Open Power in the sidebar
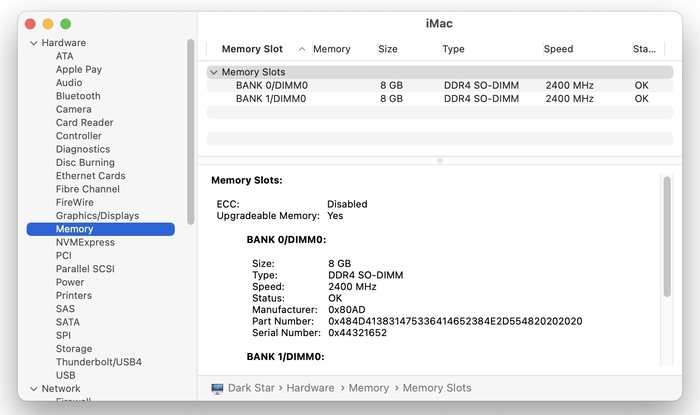Viewport: 700px width, 415px height. [x=70, y=282]
